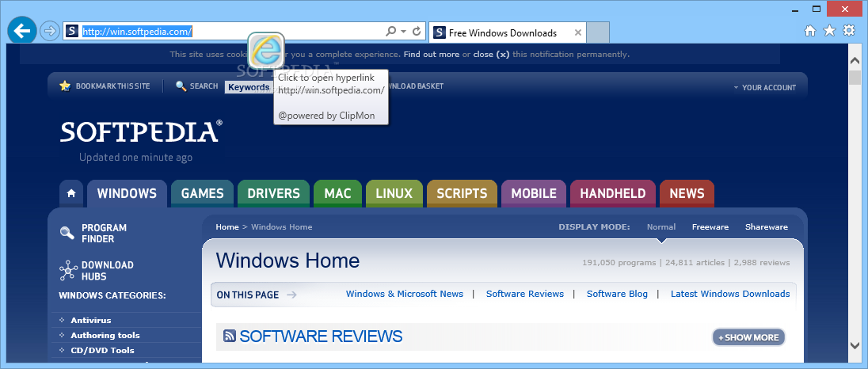Jump to Software Reviews section link
Viewport: 868px width, 369px height.
tap(525, 294)
